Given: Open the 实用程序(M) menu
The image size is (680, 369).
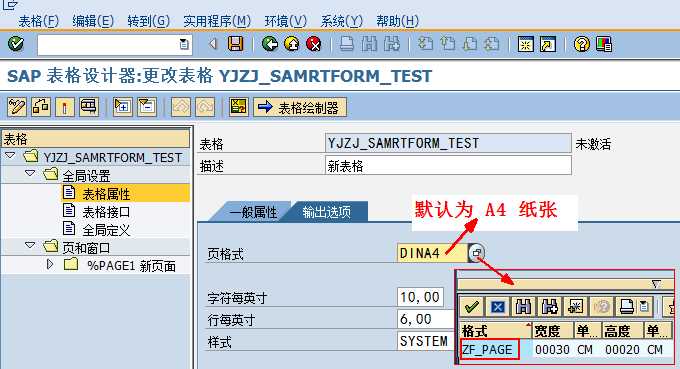Looking at the screenshot, I should (x=217, y=21).
